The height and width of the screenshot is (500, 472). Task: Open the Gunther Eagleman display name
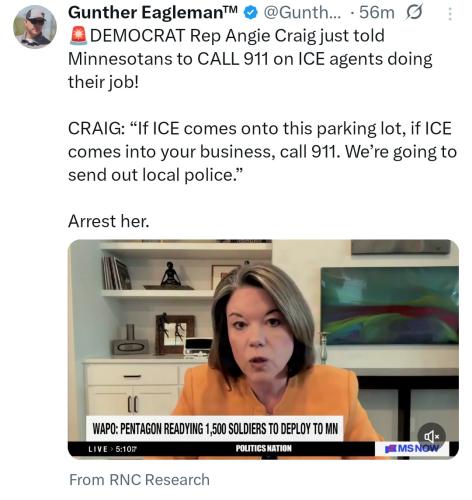click(x=153, y=13)
